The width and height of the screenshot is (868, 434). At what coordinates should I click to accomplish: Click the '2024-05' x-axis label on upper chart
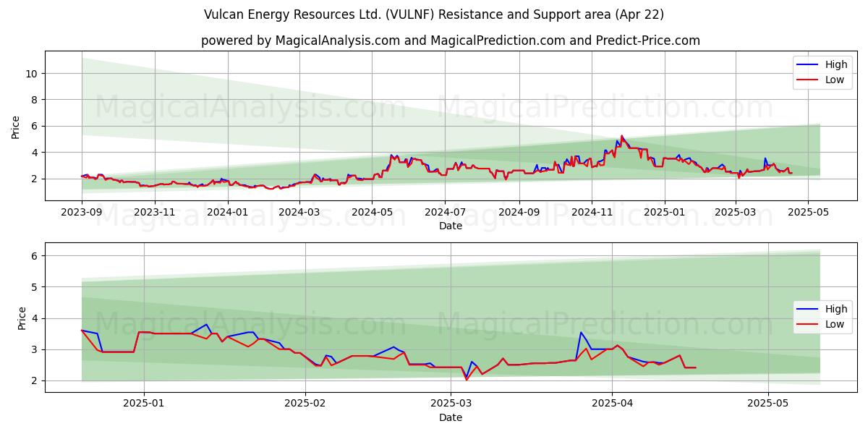[373, 213]
